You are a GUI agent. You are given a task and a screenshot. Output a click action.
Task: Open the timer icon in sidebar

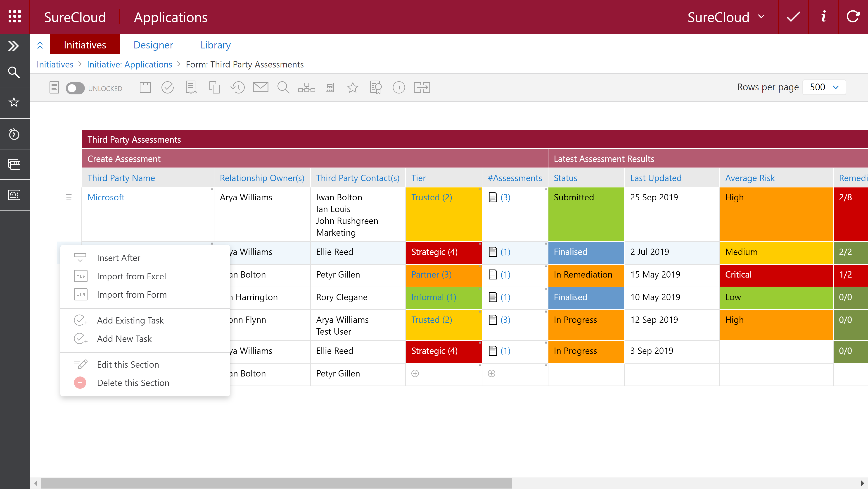pos(14,134)
